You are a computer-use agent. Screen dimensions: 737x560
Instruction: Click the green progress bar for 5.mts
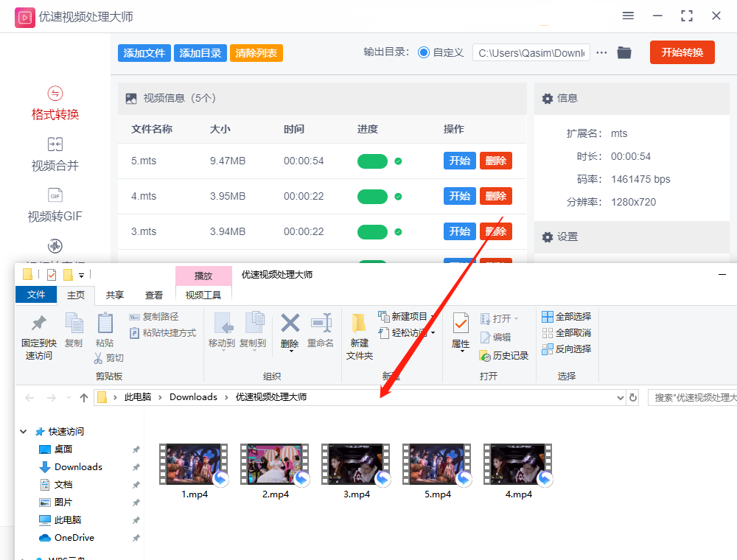click(372, 161)
